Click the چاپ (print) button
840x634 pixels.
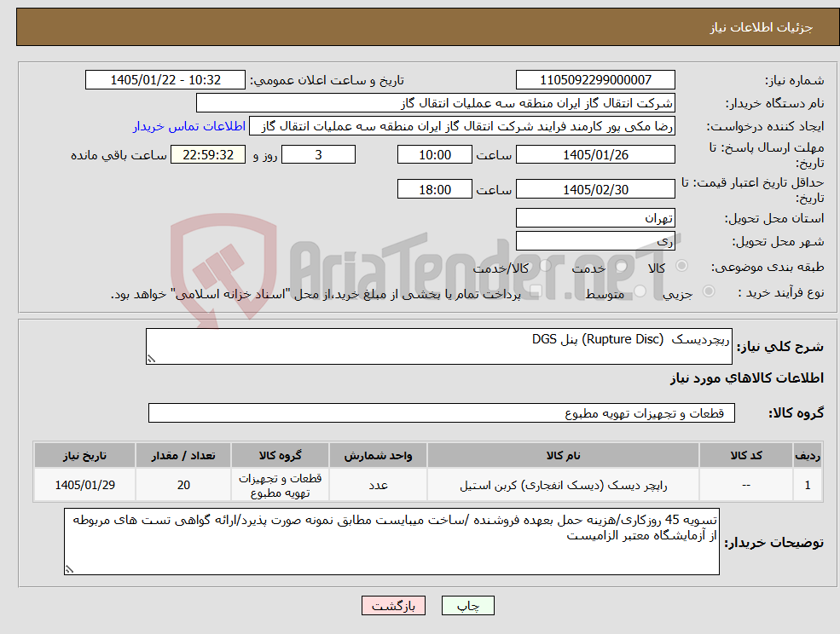click(x=467, y=606)
